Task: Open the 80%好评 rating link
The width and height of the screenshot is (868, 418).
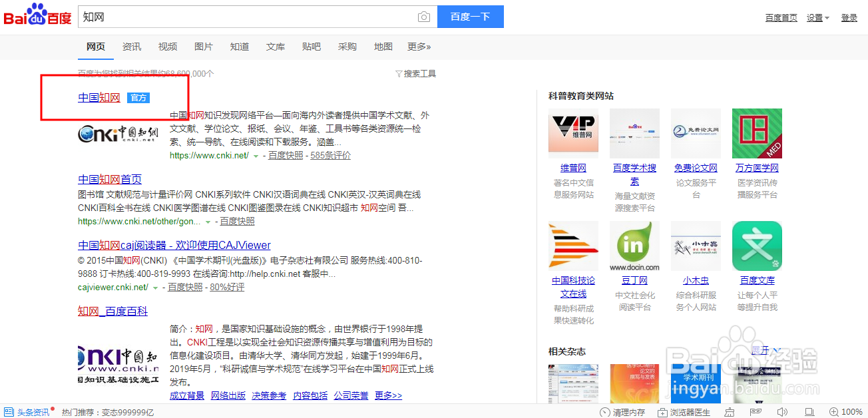Action: (227, 288)
